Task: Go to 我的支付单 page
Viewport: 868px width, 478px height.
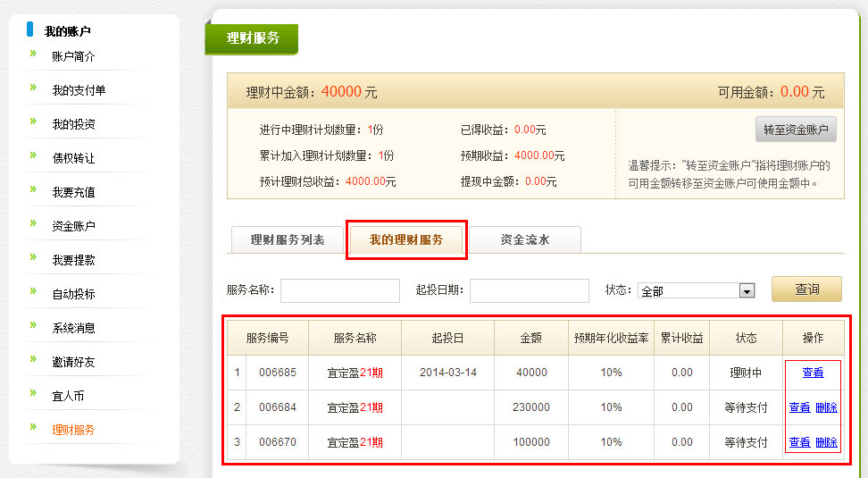Action: pos(79,90)
